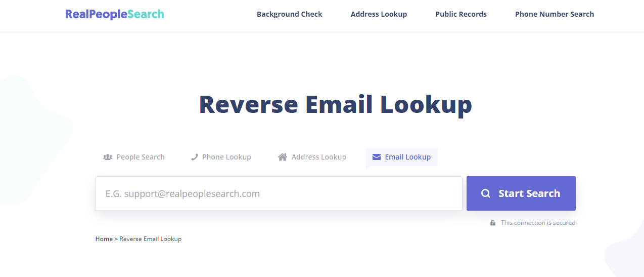This screenshot has height=277, width=644.
Task: Click the house icon on the Address Lookup tab
Action: (x=283, y=157)
